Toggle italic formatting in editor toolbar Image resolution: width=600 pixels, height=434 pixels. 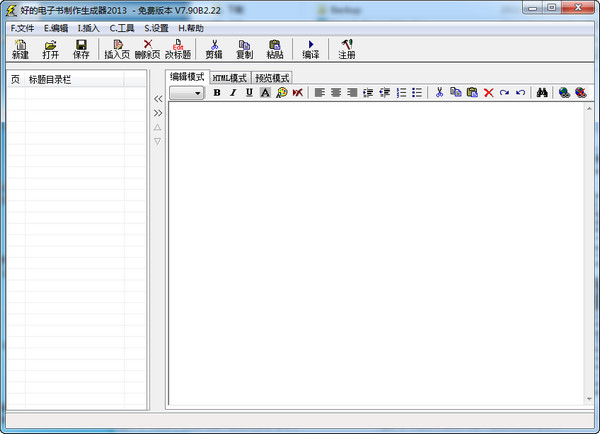(x=232, y=92)
